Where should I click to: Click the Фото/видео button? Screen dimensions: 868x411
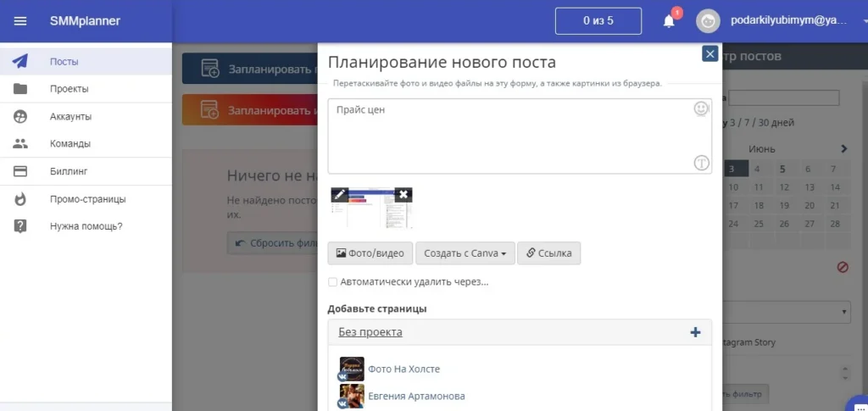(370, 253)
